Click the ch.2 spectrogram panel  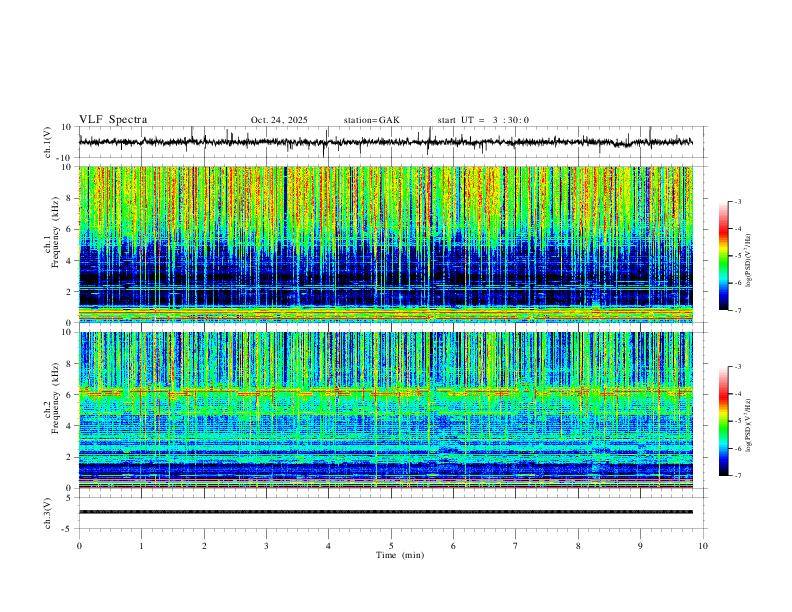point(385,410)
